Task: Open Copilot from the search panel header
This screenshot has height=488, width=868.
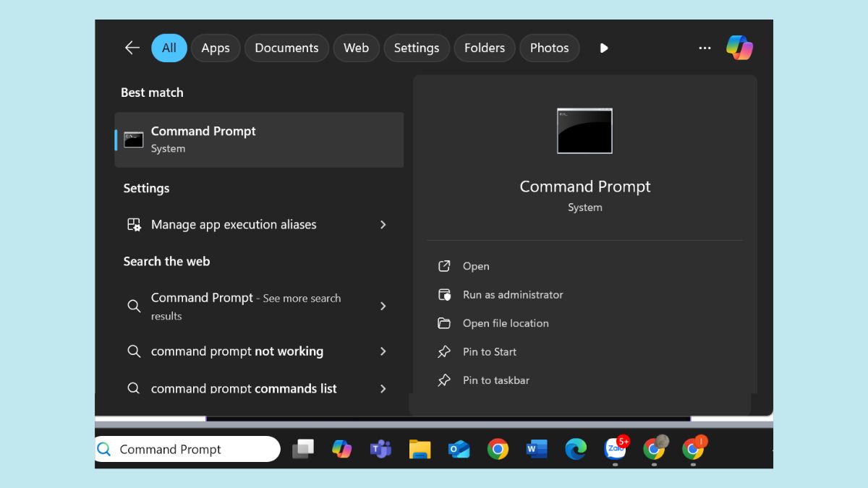Action: pyautogui.click(x=739, y=48)
